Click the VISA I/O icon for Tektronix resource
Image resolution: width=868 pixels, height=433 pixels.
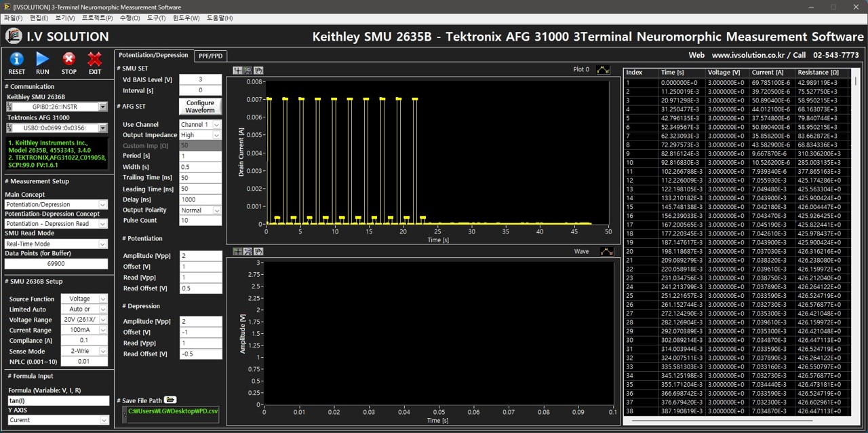[10, 128]
